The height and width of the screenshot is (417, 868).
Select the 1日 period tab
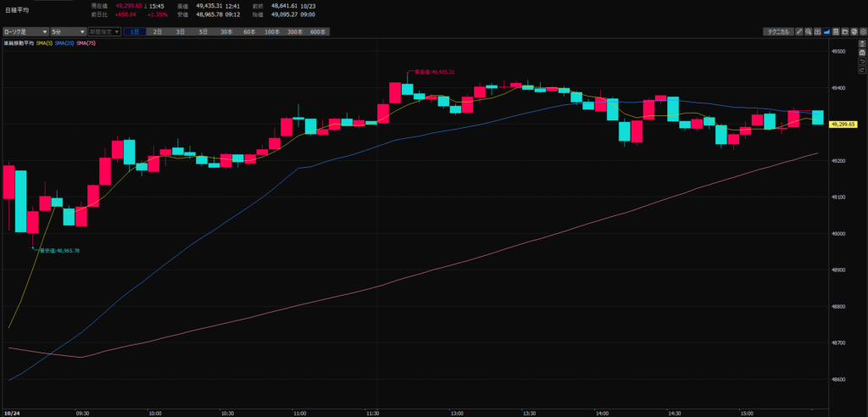pos(134,31)
